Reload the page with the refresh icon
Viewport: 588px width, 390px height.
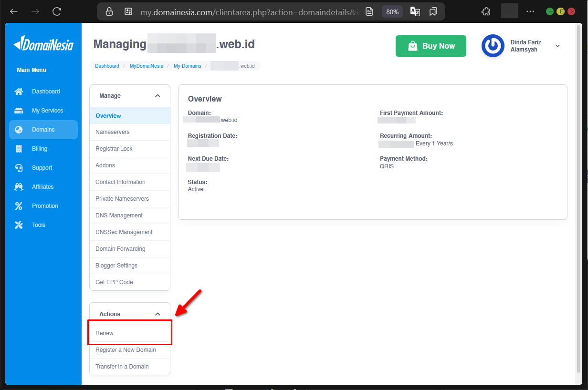57,11
